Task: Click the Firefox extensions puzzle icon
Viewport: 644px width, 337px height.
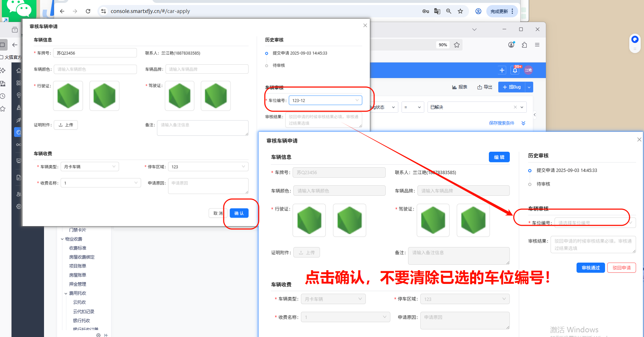Action: pos(524,45)
